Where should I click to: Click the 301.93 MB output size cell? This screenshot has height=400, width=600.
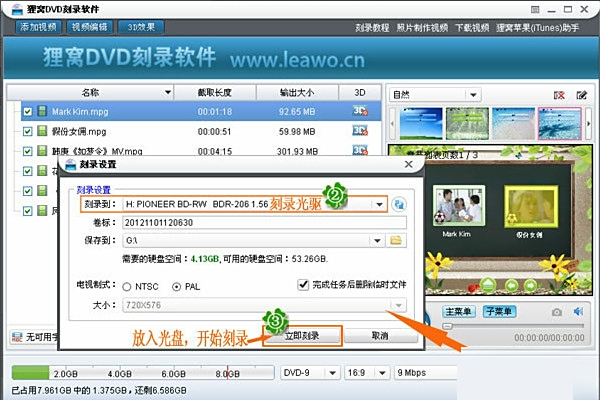(297, 152)
